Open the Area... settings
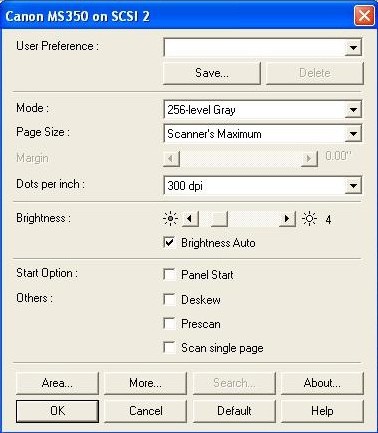This screenshot has height=433, width=378. point(57,383)
